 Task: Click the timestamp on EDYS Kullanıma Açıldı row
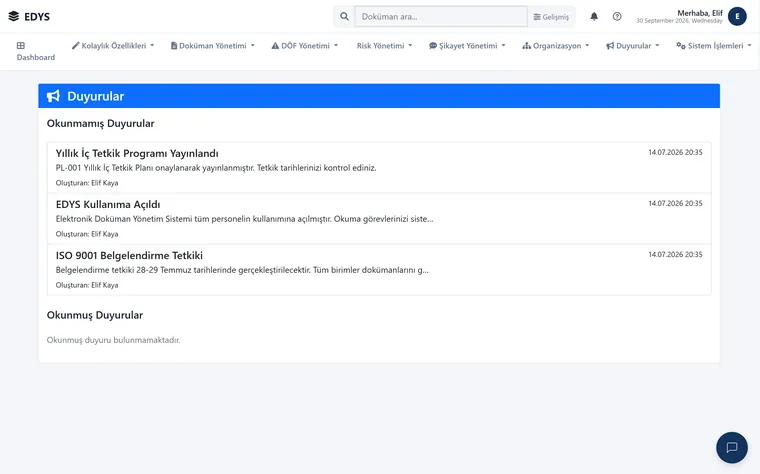pyautogui.click(x=675, y=203)
